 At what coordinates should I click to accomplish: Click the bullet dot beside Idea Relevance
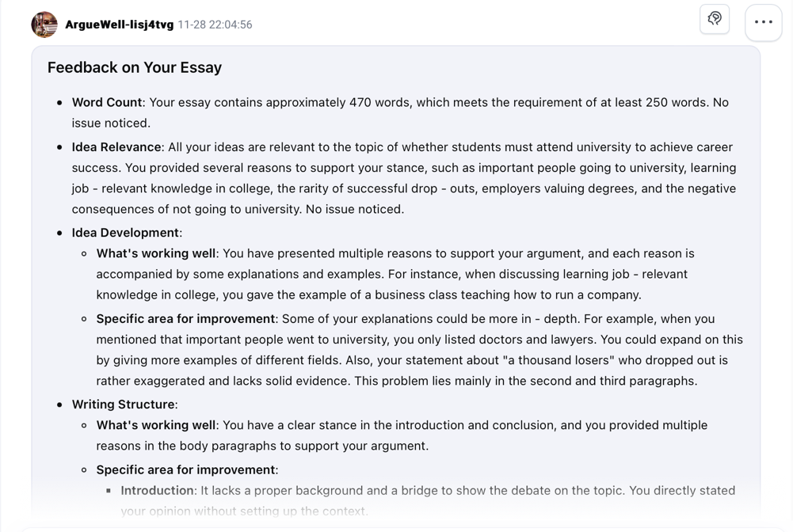point(59,147)
